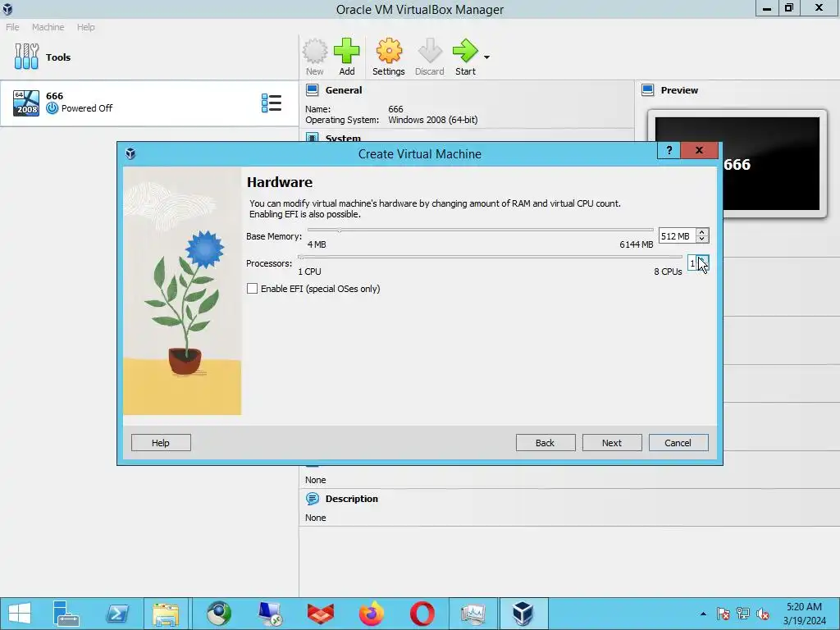This screenshot has width=840, height=630.
Task: Open Settings with the orange gear icon
Action: point(388,57)
